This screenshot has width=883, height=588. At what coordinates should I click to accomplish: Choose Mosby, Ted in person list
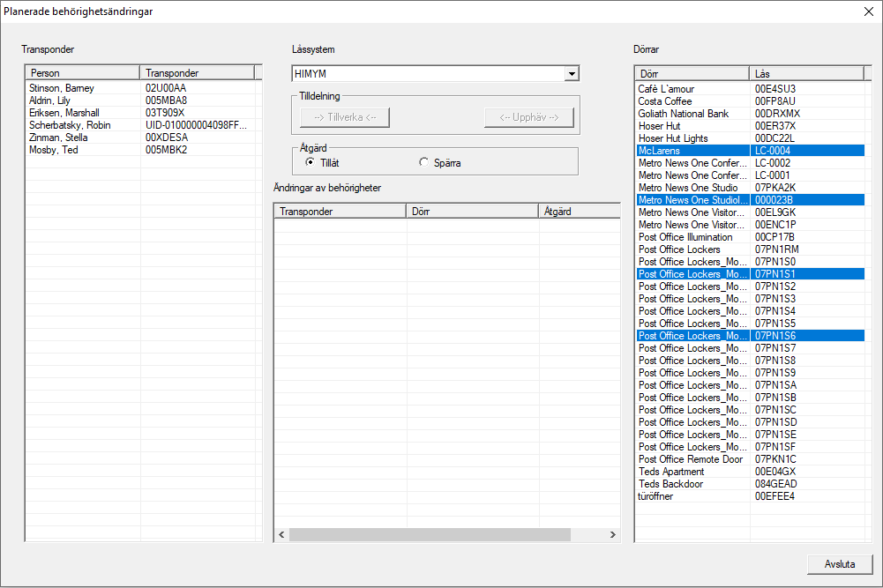55,150
